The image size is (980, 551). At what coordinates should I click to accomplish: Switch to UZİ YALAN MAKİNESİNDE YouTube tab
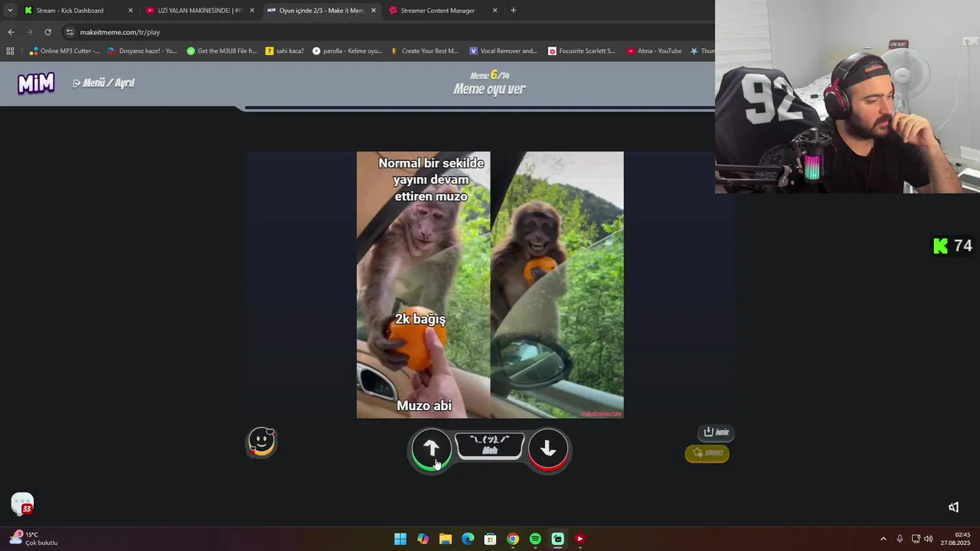pyautogui.click(x=199, y=11)
